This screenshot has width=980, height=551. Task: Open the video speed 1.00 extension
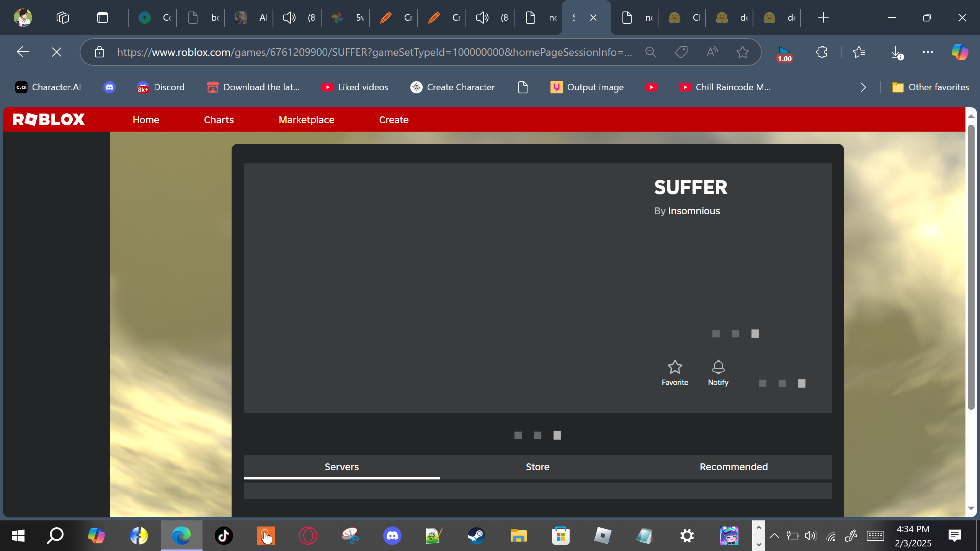784,54
